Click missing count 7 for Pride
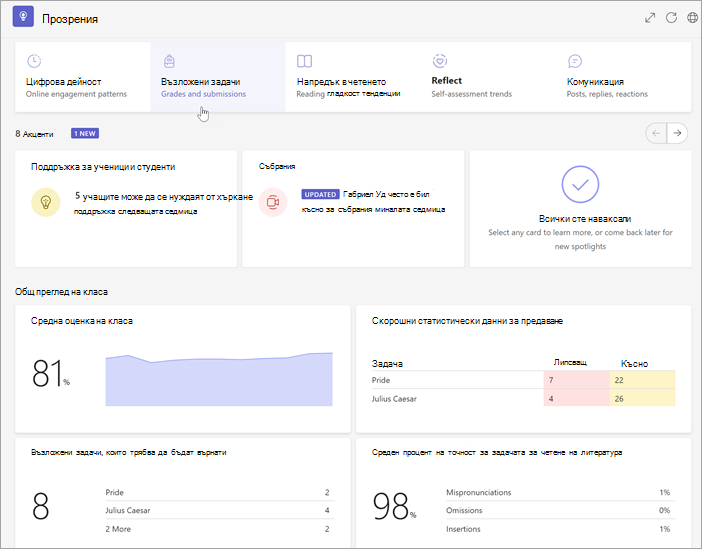The height and width of the screenshot is (549, 702). point(577,380)
